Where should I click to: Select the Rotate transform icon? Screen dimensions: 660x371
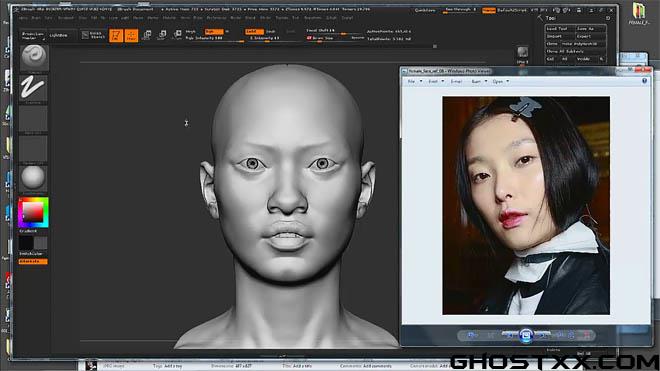[177, 35]
